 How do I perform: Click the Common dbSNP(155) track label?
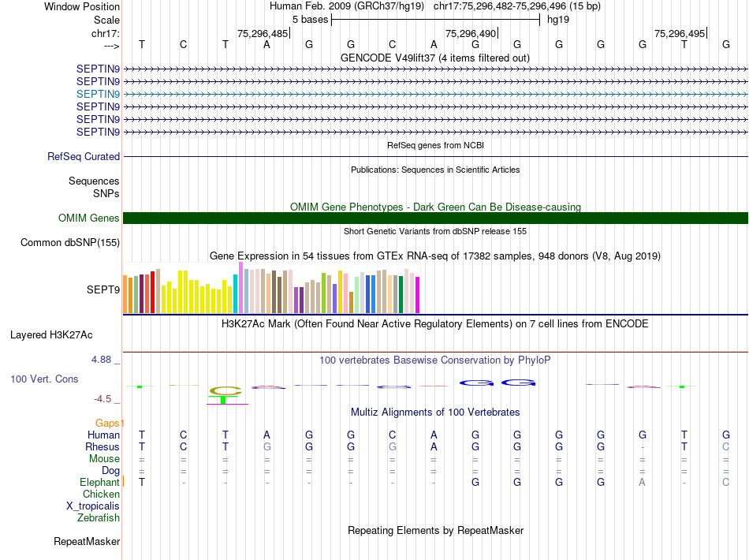pos(70,243)
